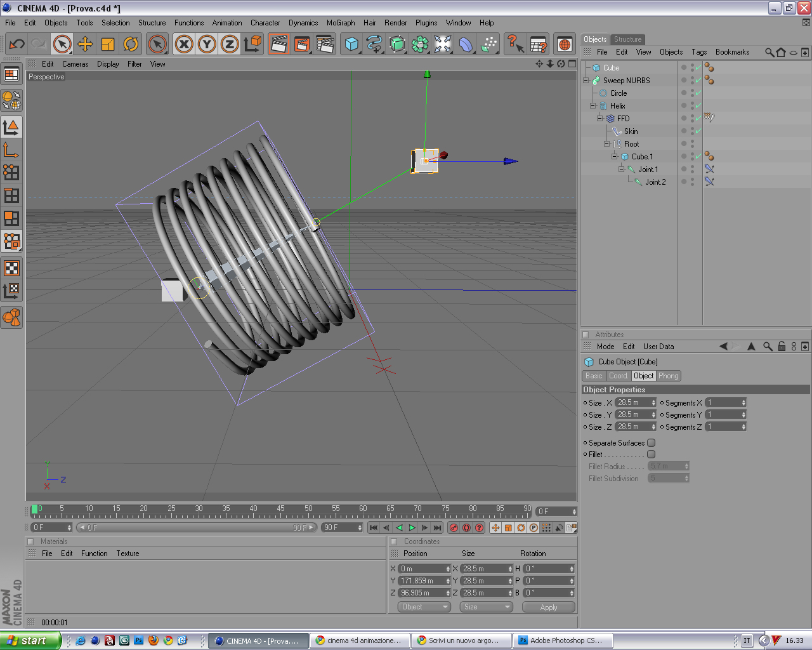The height and width of the screenshot is (650, 812).
Task: Toggle the Sweep NURBS enable checkmark
Action: pos(698,81)
